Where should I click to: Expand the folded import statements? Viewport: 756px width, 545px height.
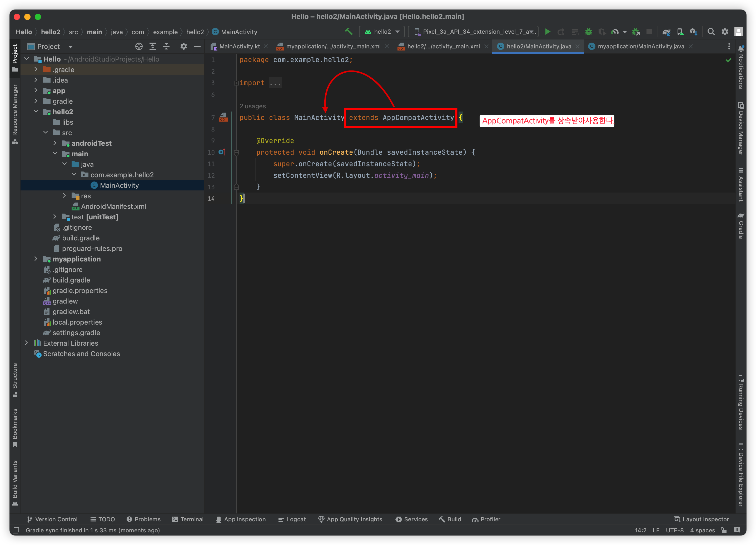click(275, 83)
